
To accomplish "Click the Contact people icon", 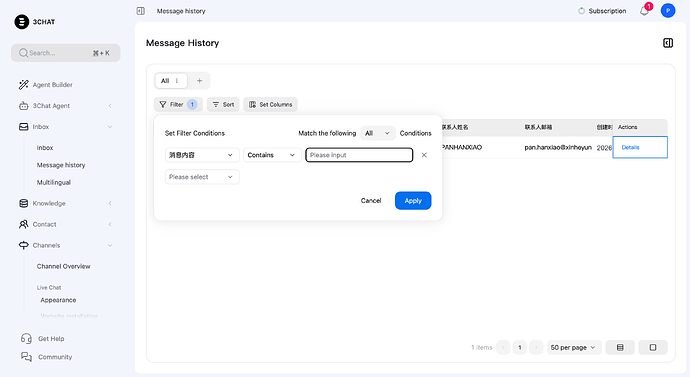I will (23, 224).
